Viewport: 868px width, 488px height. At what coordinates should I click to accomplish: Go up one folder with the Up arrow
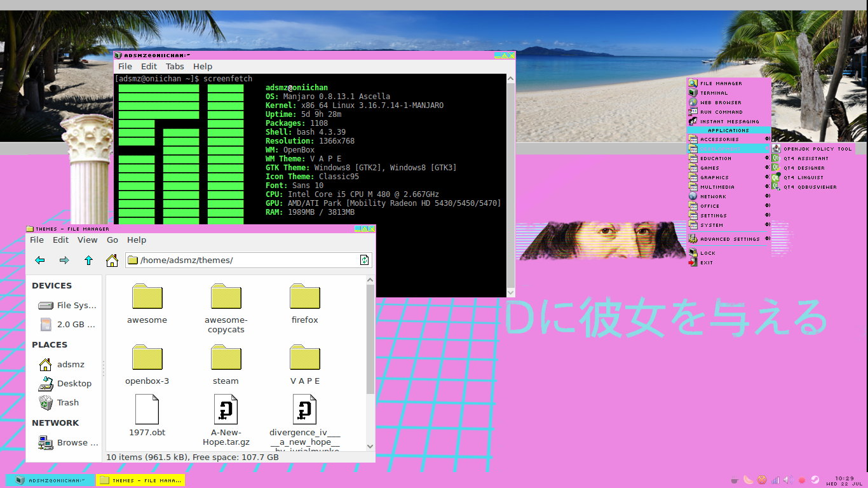point(88,260)
